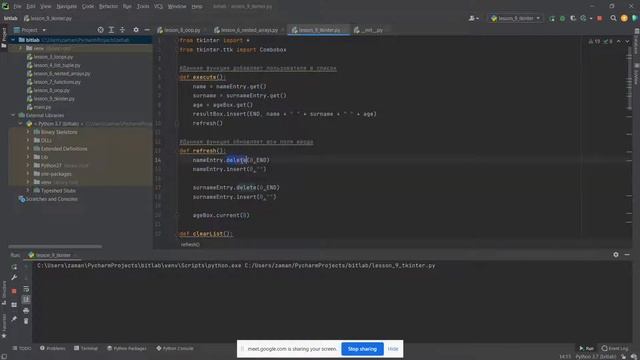Open the Terminal tool window
The width and height of the screenshot is (640, 360).
point(86,348)
